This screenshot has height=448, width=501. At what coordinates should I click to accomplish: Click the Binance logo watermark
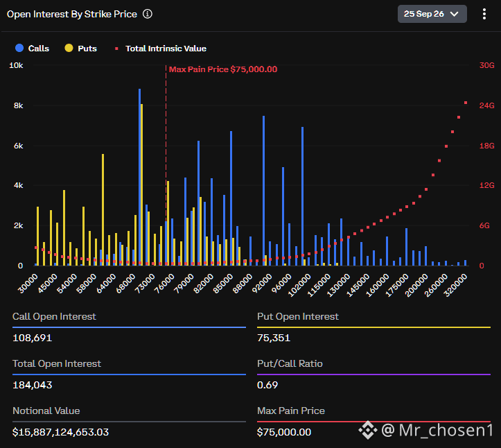tap(367, 430)
